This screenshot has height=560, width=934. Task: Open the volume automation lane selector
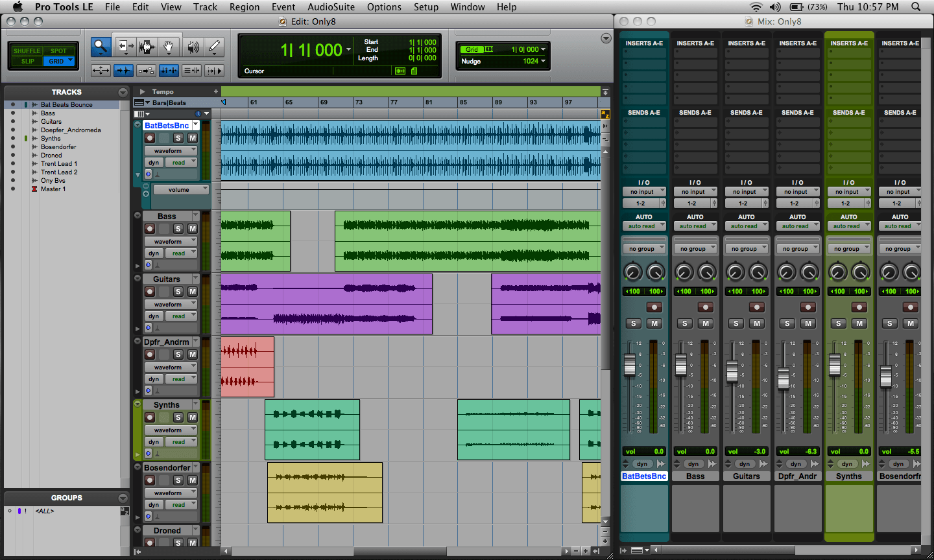click(x=180, y=189)
